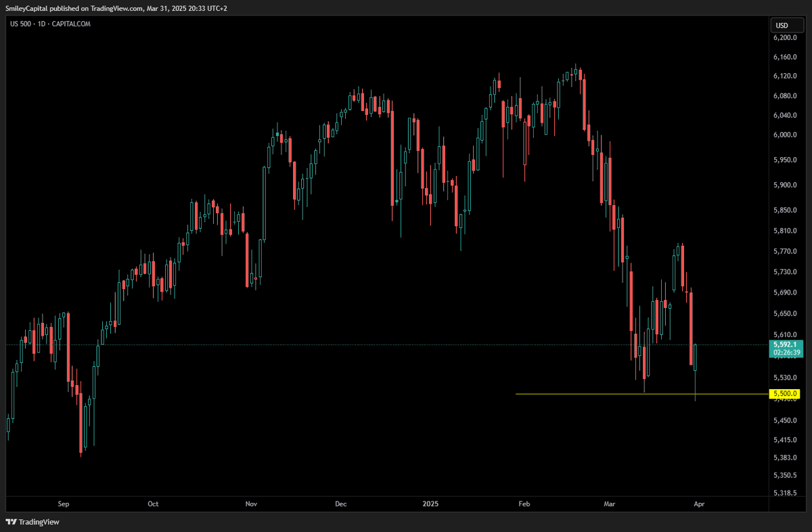This screenshot has height=532, width=812.
Task: Click the Oct label on time axis
Action: point(153,504)
